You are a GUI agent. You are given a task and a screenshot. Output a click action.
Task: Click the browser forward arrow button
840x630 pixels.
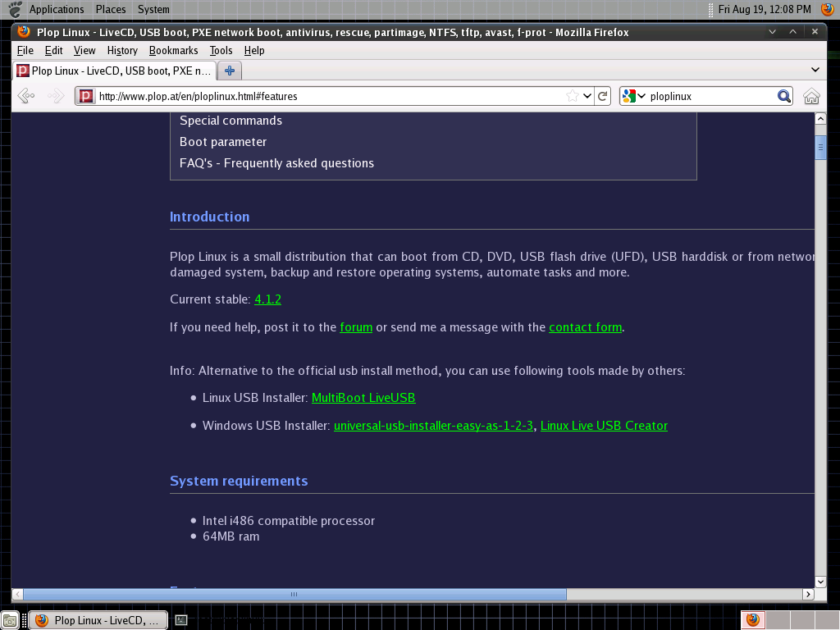56,96
